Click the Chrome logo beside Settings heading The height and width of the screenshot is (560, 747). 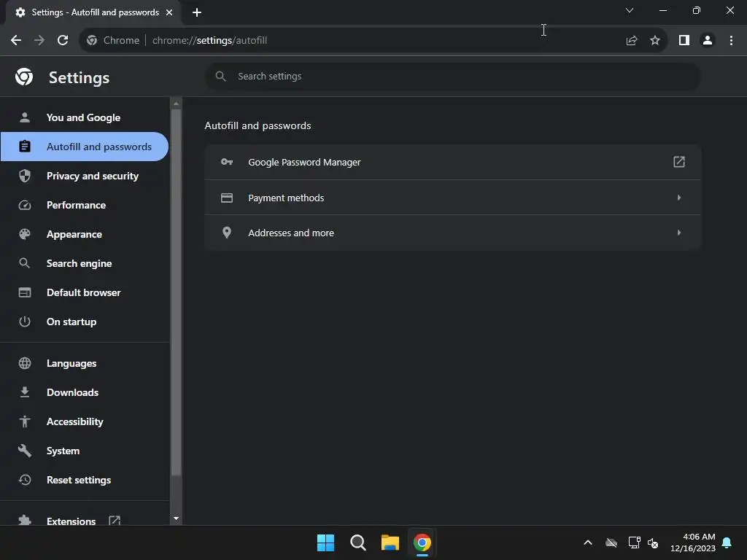coord(24,77)
